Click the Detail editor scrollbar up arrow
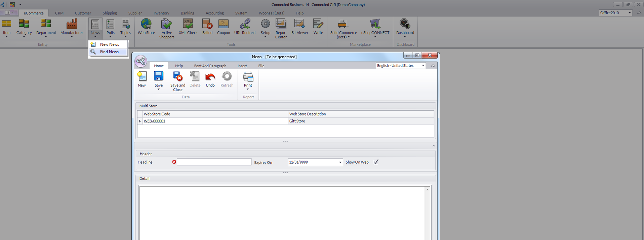The image size is (644, 240). 427,190
